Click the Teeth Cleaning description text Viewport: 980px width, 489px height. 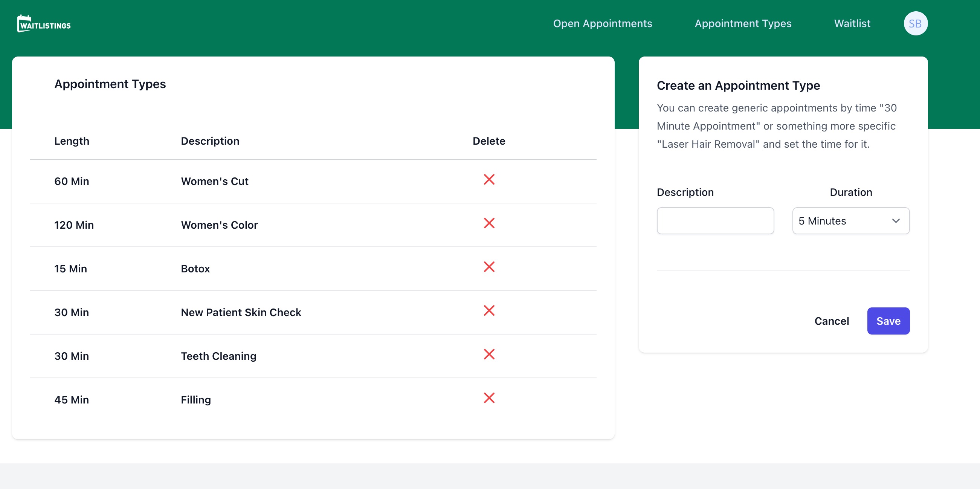[x=218, y=356]
